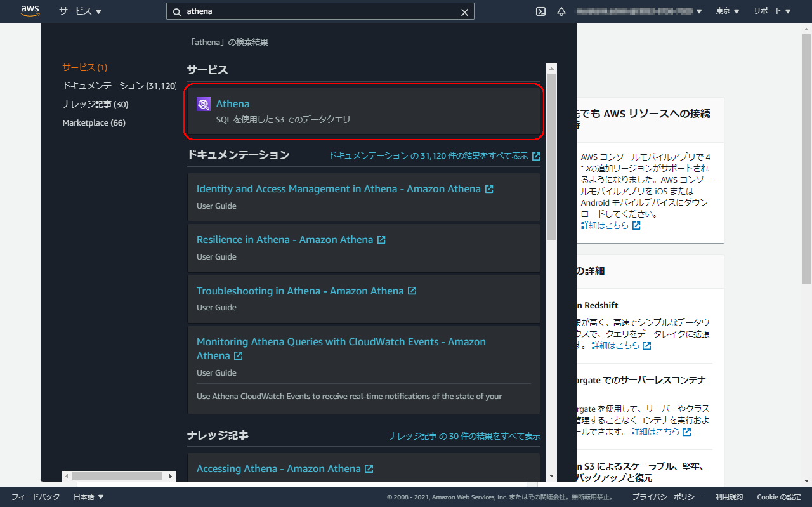The image size is (812, 507).
Task: Click the magnifier icon in the search bar
Action: [x=176, y=11]
